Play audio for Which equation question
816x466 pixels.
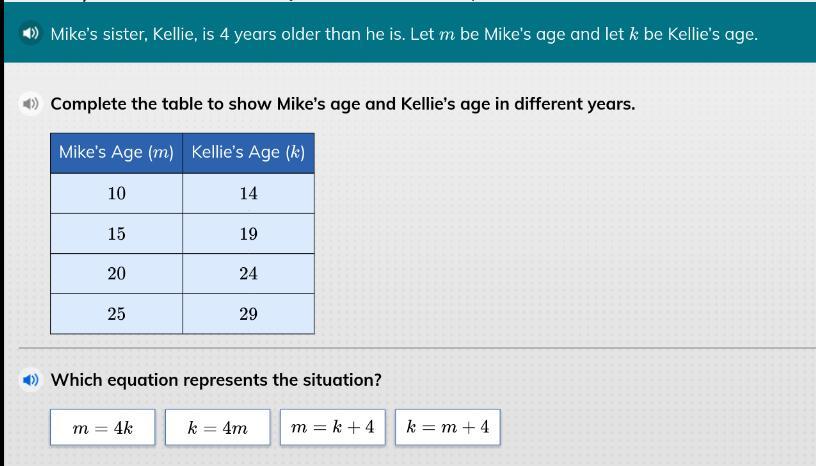point(31,380)
